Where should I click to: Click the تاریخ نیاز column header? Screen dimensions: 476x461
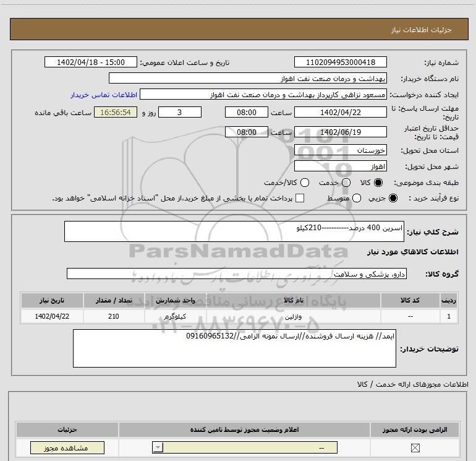coord(52,300)
